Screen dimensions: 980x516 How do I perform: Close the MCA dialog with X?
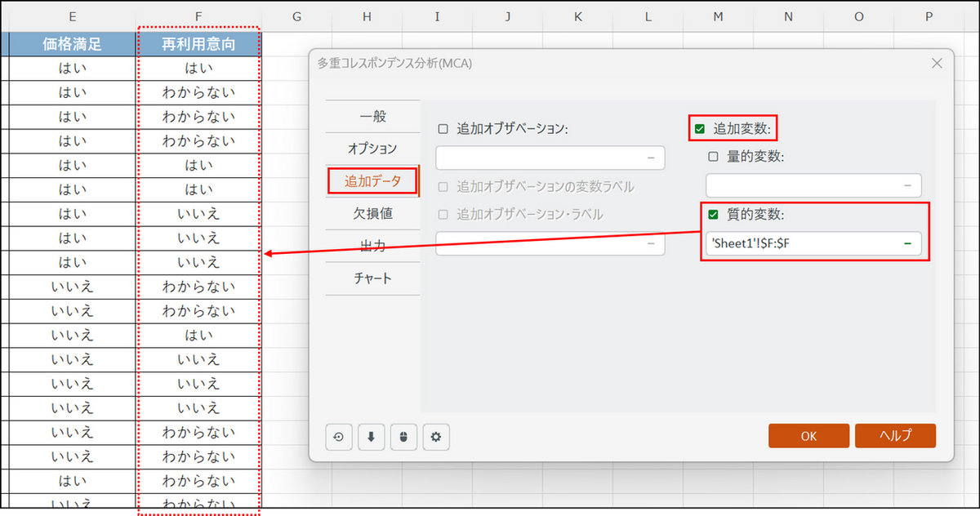click(x=937, y=64)
